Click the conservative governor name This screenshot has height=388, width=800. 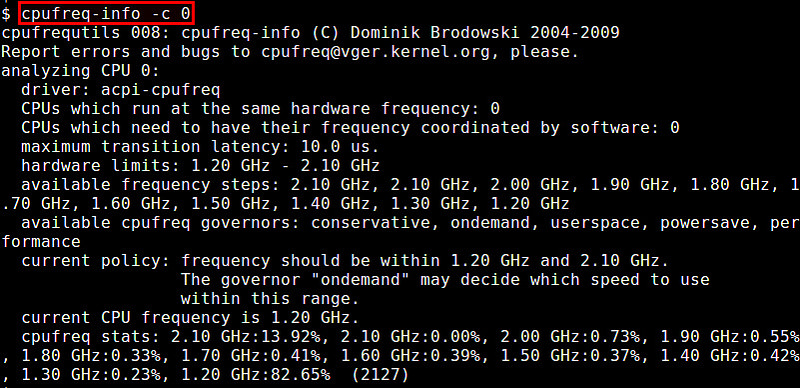point(371,223)
